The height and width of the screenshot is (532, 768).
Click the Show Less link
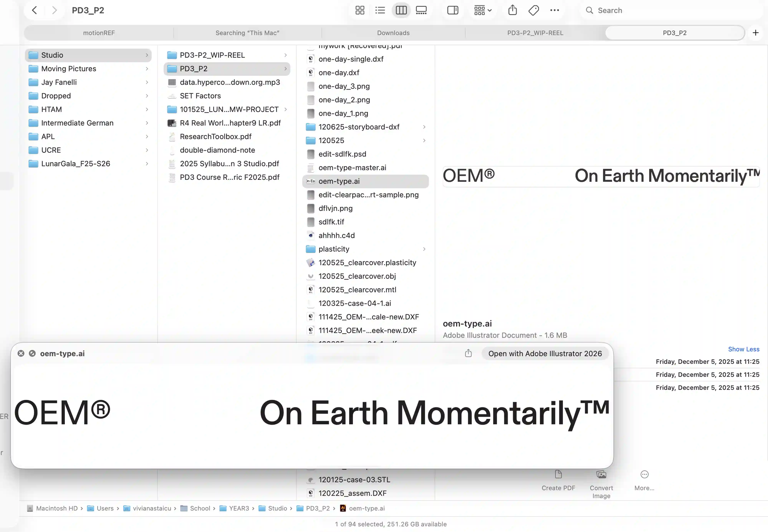pos(743,349)
